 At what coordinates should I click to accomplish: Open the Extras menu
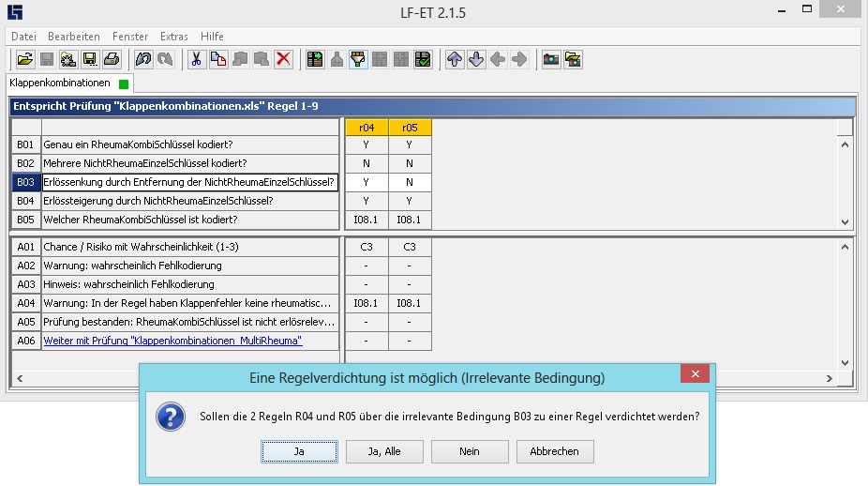coord(173,37)
